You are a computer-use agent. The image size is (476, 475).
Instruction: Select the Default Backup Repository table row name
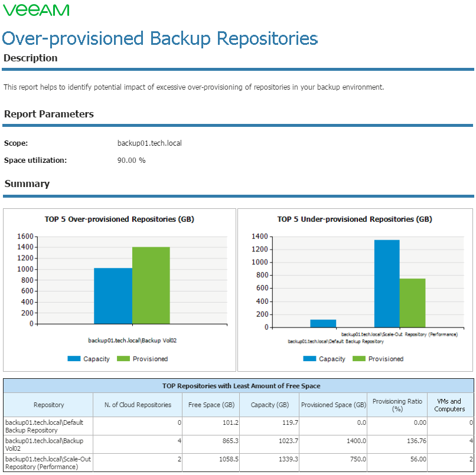click(x=44, y=426)
